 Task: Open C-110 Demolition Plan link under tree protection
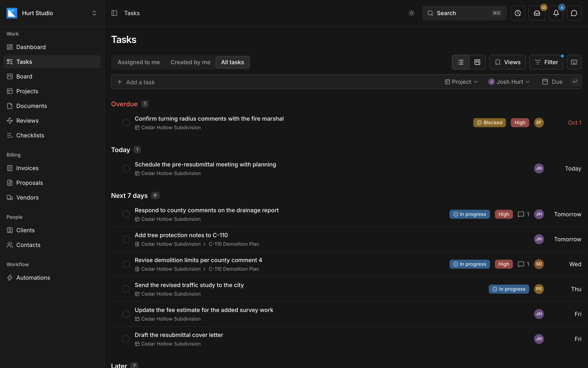pos(234,244)
